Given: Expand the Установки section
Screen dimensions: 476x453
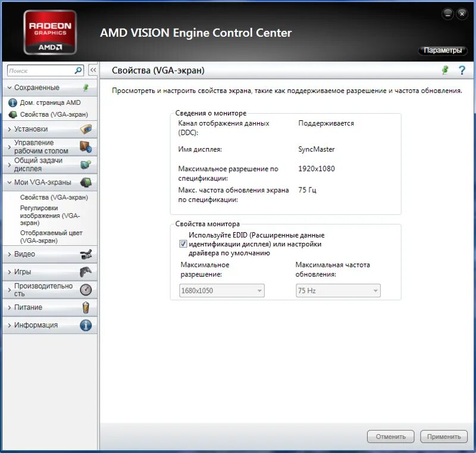Looking at the screenshot, I should pyautogui.click(x=10, y=129).
